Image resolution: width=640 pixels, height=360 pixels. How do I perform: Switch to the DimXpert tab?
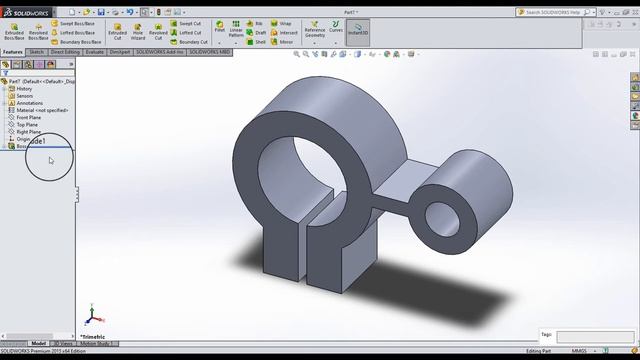click(120, 52)
